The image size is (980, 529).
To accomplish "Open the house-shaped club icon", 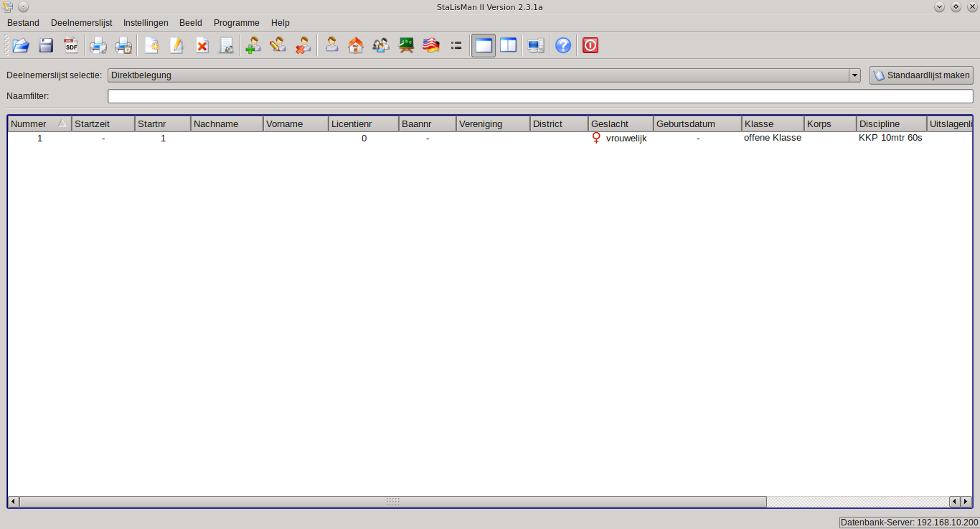I will coord(356,46).
